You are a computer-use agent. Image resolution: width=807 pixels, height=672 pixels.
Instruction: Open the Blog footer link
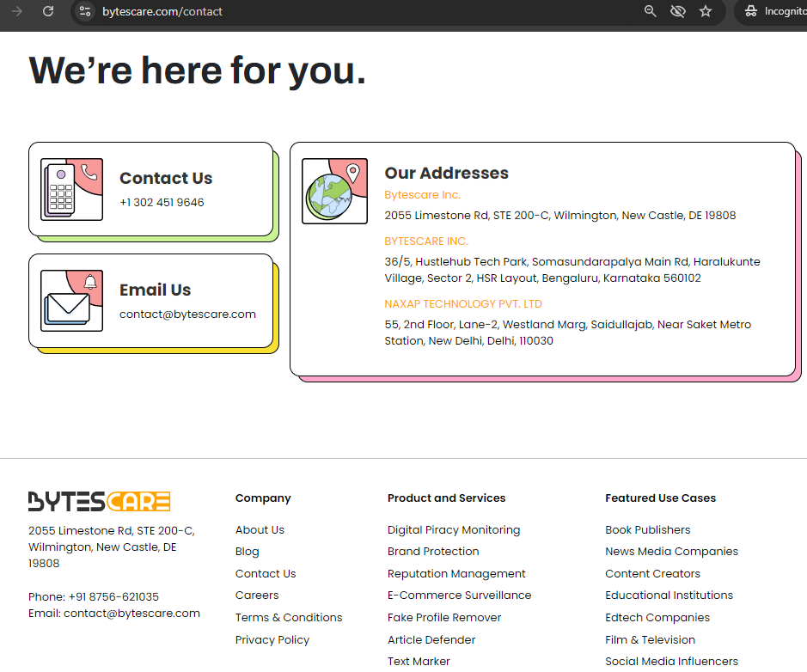247,552
